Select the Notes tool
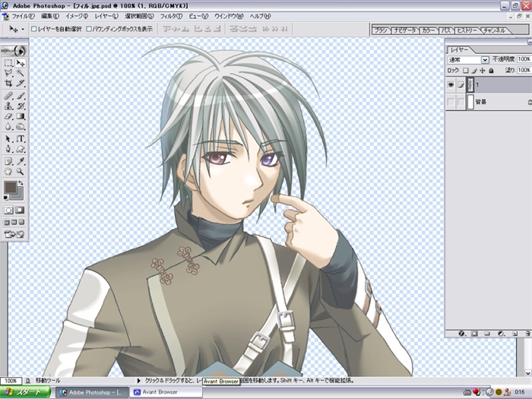Screen dimensions: 532x399 (x=8, y=161)
